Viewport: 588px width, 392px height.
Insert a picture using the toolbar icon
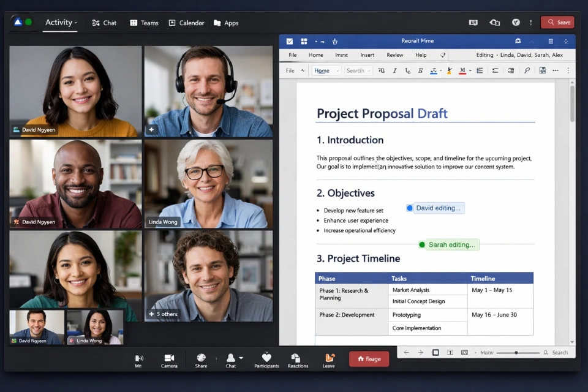pos(542,71)
